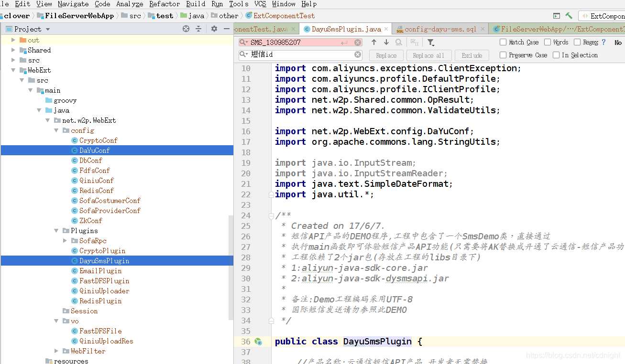
Task: Click the new line icon in the find field
Action: tap(344, 43)
